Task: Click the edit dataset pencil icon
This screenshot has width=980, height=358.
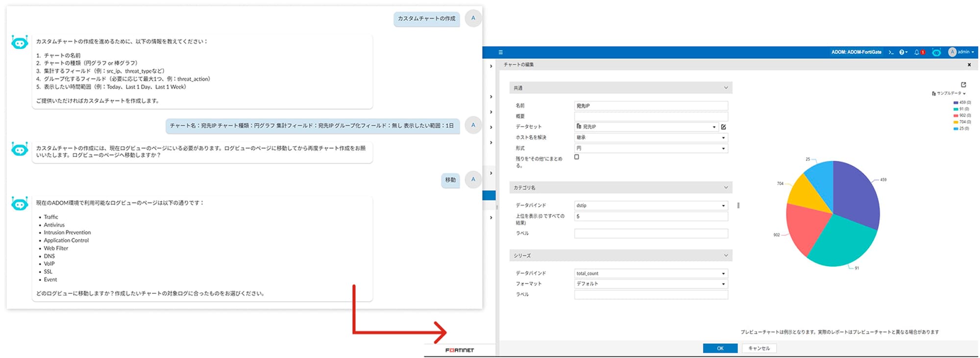Action: (723, 127)
